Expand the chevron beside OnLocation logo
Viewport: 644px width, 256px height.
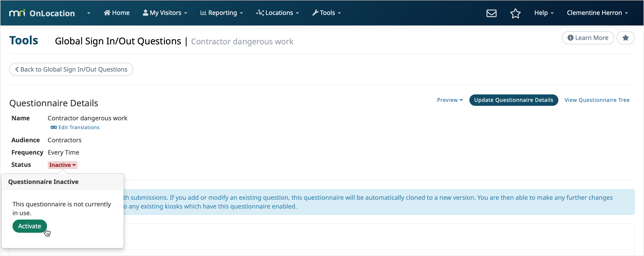click(x=89, y=13)
